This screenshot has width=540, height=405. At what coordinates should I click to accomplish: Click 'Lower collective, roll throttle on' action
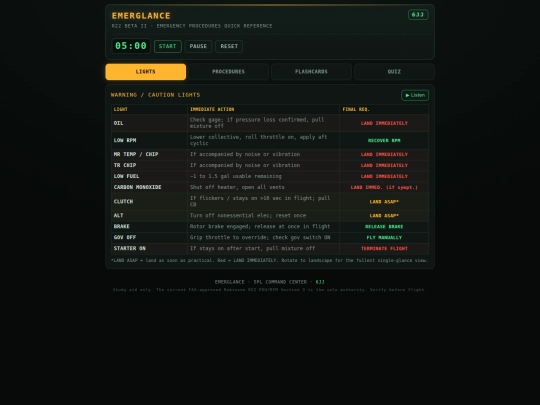coord(259,140)
